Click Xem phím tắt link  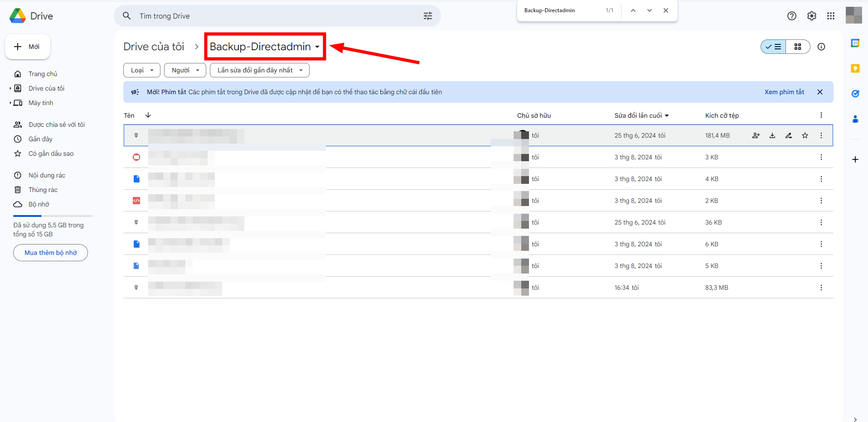[784, 92]
